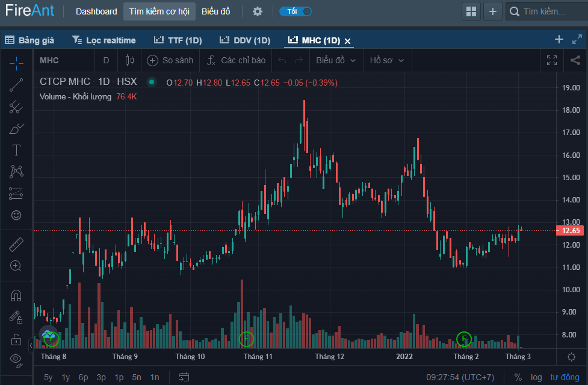Open fullscreen mode for the chart
Screen dimensions: 588x385
pyautogui.click(x=551, y=60)
